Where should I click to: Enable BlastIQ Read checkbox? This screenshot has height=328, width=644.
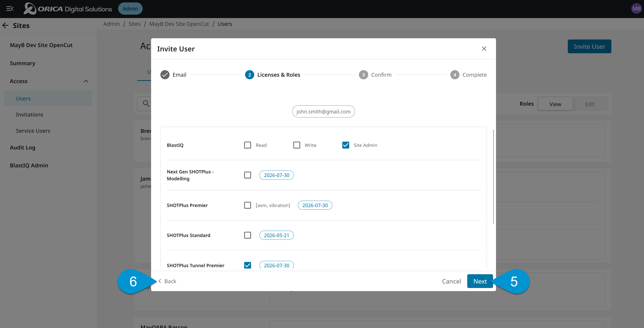click(247, 145)
